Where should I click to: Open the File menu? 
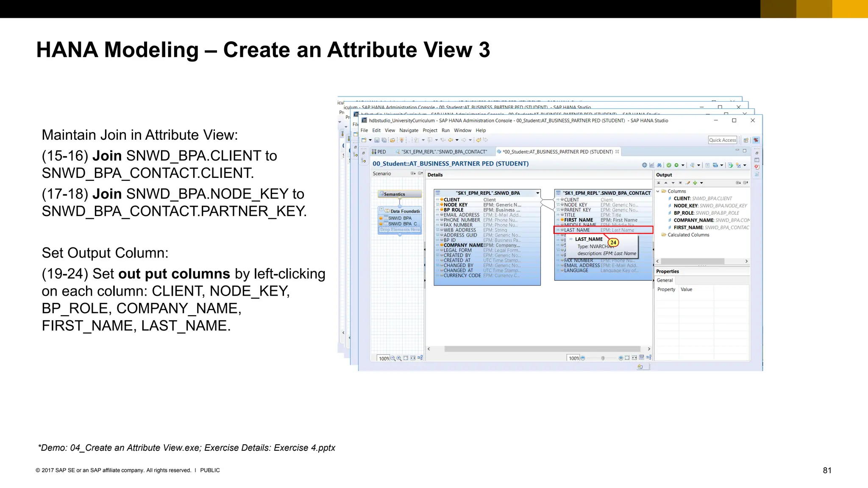(x=364, y=130)
